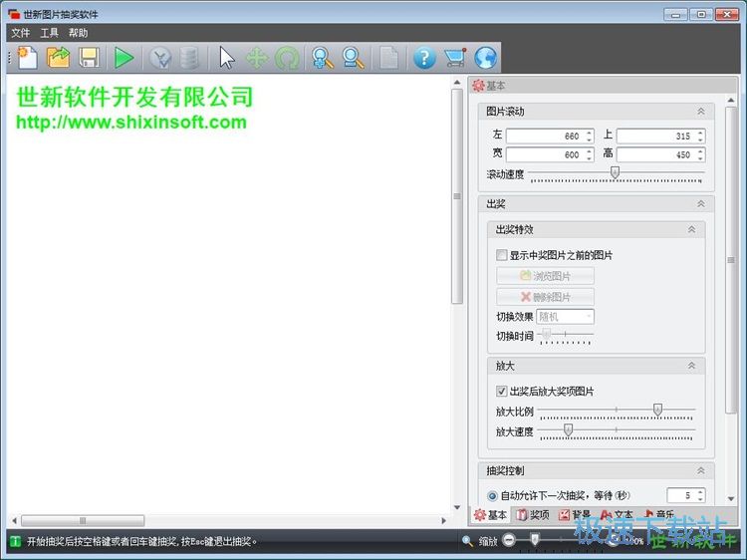Screen dimensions: 747x560
Task: Click the 放大比例 slider handle
Action: point(657,410)
